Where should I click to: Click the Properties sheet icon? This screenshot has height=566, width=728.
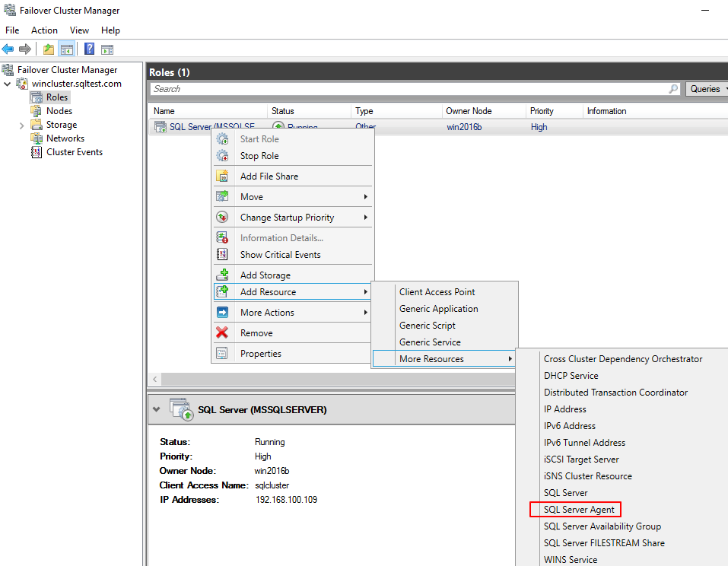222,353
